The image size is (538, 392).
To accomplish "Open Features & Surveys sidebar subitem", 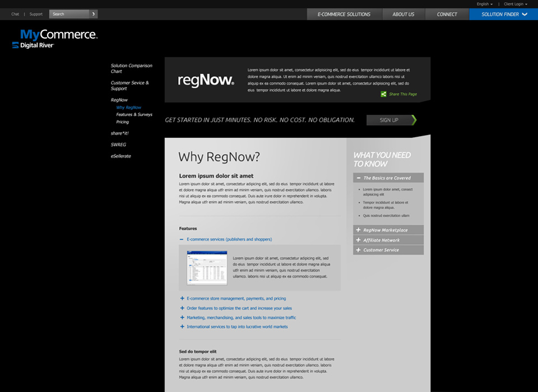I will tap(134, 115).
